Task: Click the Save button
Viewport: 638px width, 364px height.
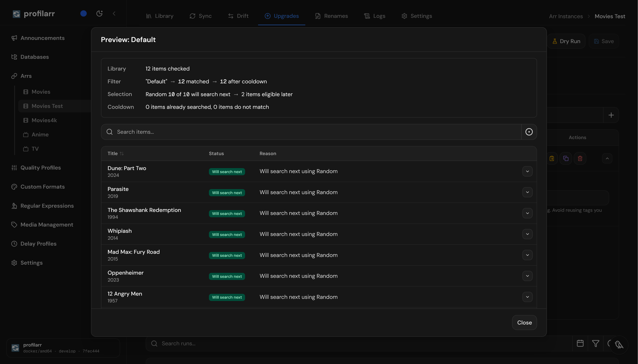Action: click(x=604, y=41)
